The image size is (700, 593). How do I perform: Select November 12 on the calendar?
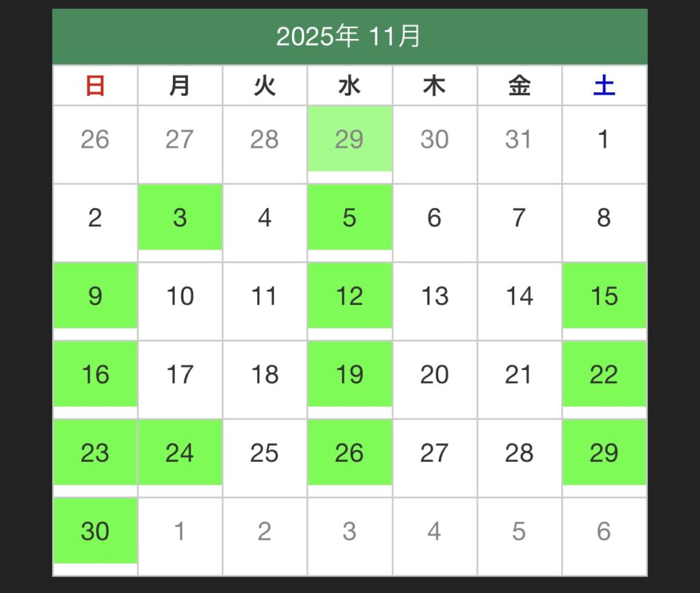coord(349,296)
